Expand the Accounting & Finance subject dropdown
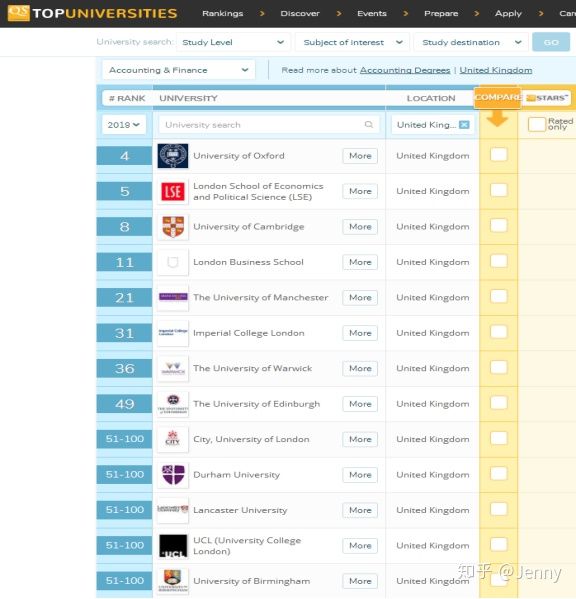576x599 pixels. point(178,70)
